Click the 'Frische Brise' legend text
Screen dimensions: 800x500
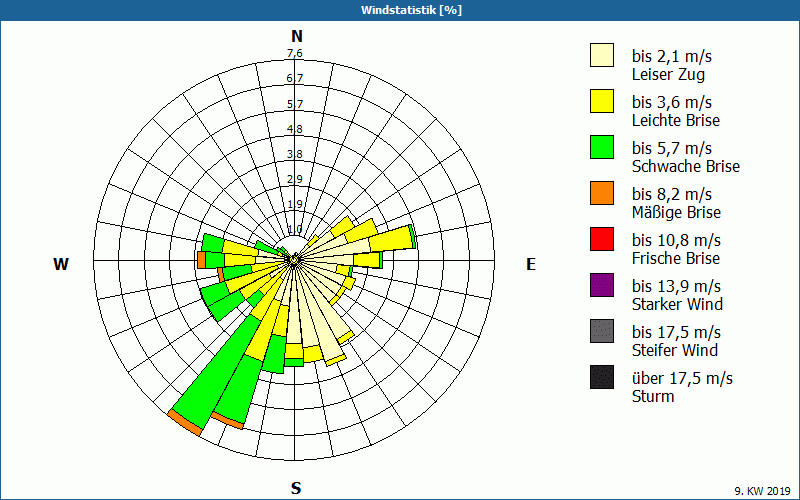point(676,258)
